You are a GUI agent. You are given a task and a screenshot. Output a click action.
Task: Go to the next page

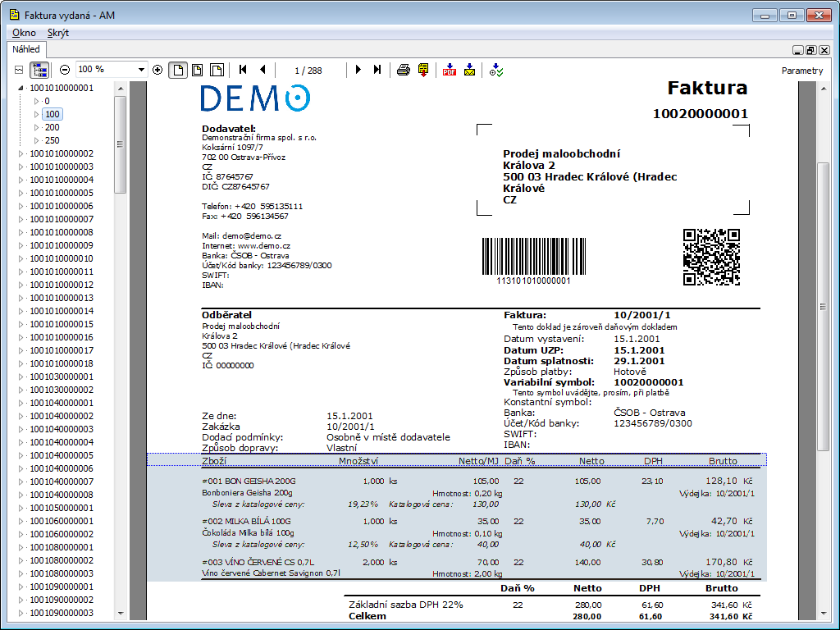358,70
